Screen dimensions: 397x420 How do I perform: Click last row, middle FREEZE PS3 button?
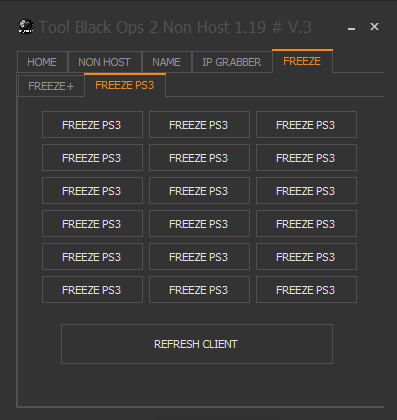point(199,290)
